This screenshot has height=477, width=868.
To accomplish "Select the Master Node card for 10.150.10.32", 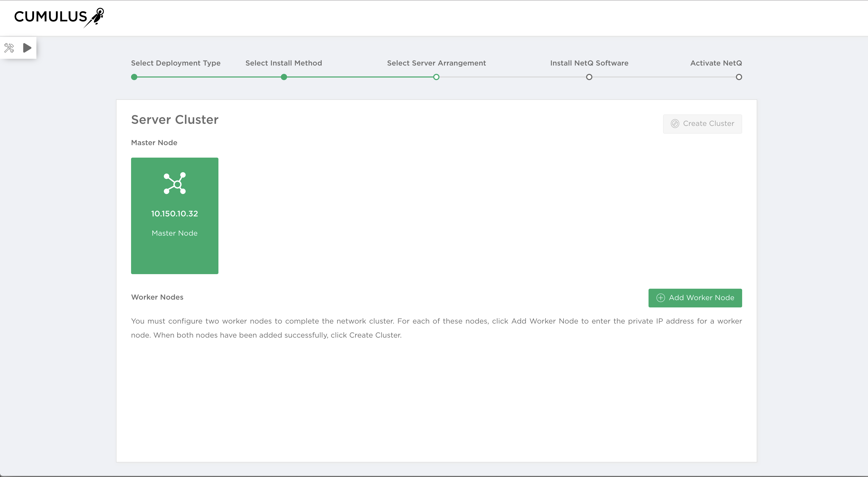I will tap(174, 216).
